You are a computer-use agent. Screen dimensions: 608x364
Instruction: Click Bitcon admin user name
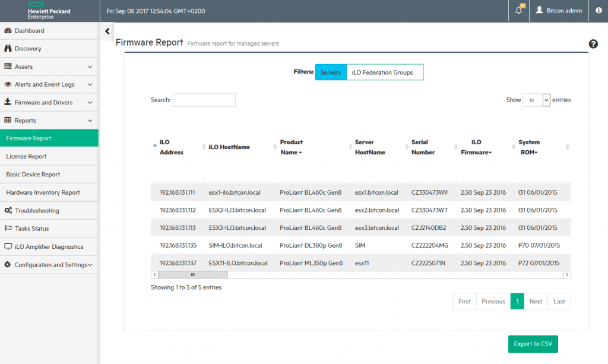tap(564, 11)
